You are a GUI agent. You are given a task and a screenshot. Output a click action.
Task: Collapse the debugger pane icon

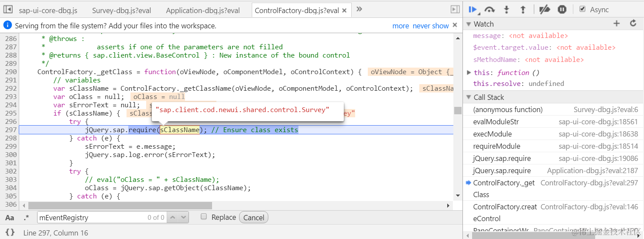(x=455, y=9)
